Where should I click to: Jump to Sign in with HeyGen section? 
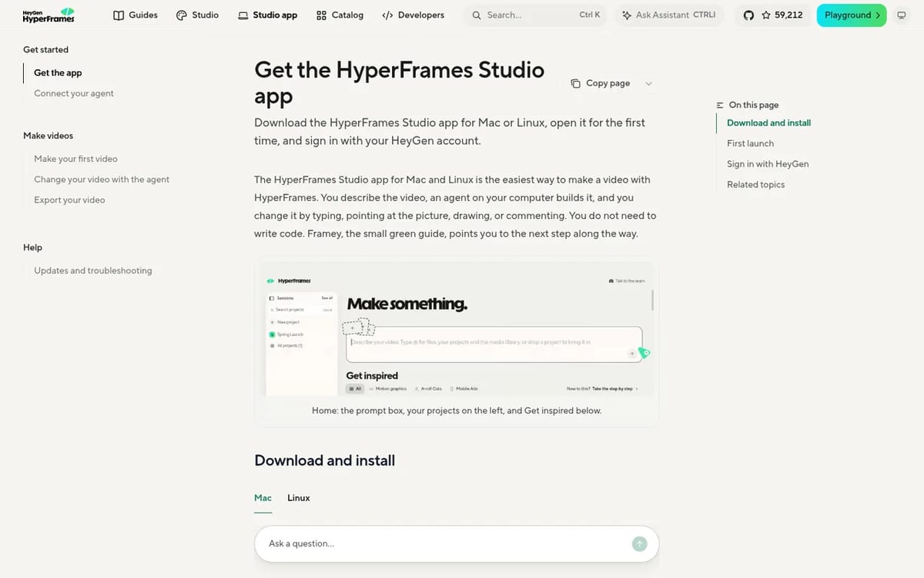(768, 164)
